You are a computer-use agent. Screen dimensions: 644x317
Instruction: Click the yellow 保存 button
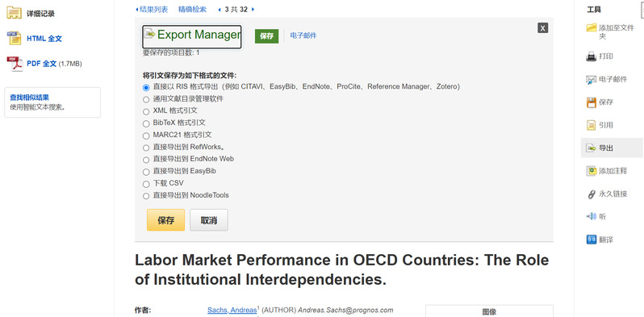(x=166, y=220)
